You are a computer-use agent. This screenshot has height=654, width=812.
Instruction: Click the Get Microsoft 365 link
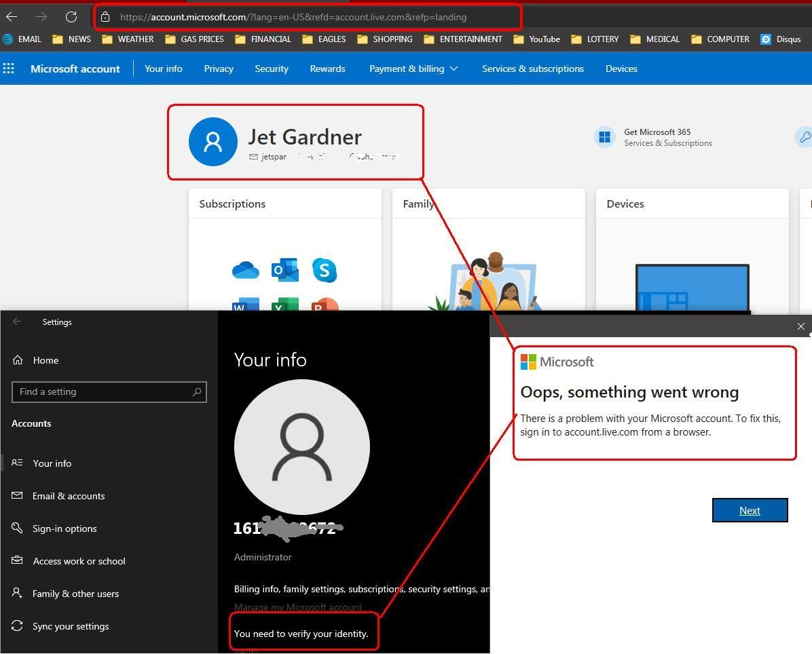(657, 132)
